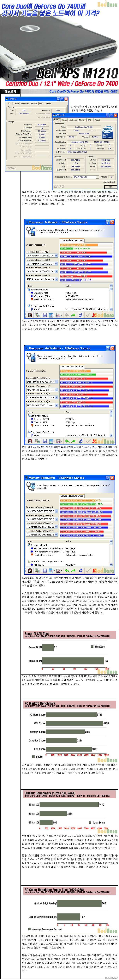The width and height of the screenshot is (119, 980).
Task: Click Name field showing Intel Core Duo T2400
Action: pyautogui.click(x=84, y=127)
